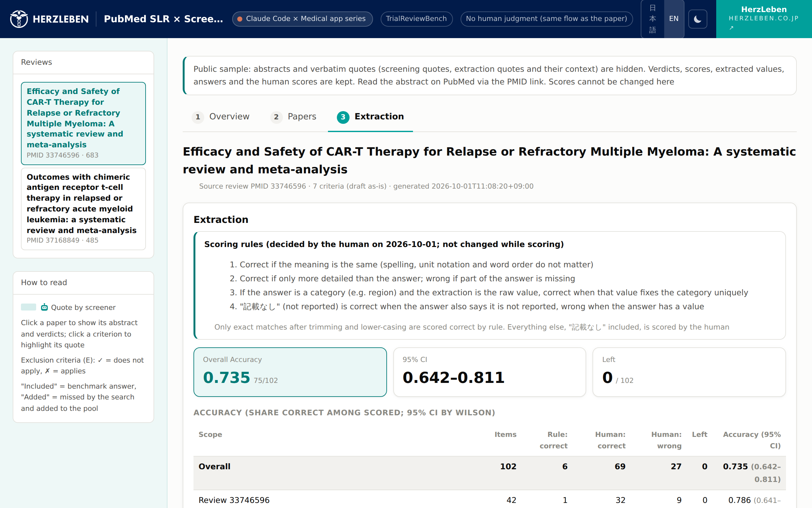Click the No human judgment badge
Viewport: 812px width, 508px height.
[546, 19]
